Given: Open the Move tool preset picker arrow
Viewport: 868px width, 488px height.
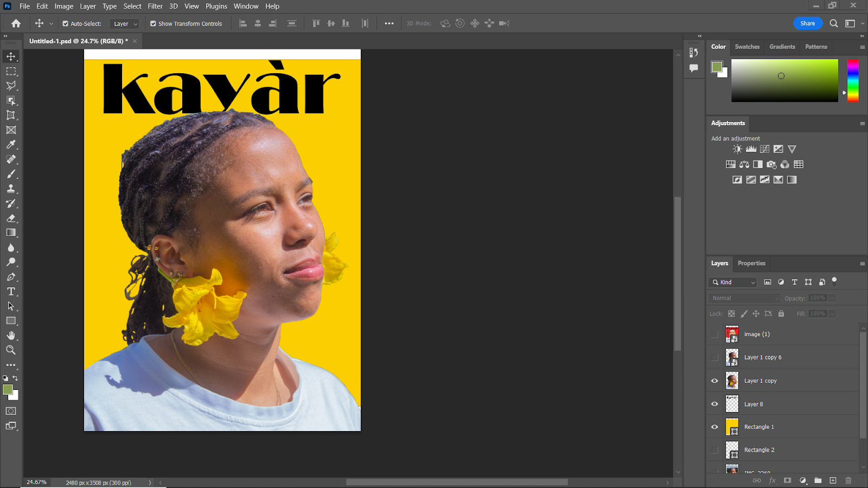Looking at the screenshot, I should 51,24.
